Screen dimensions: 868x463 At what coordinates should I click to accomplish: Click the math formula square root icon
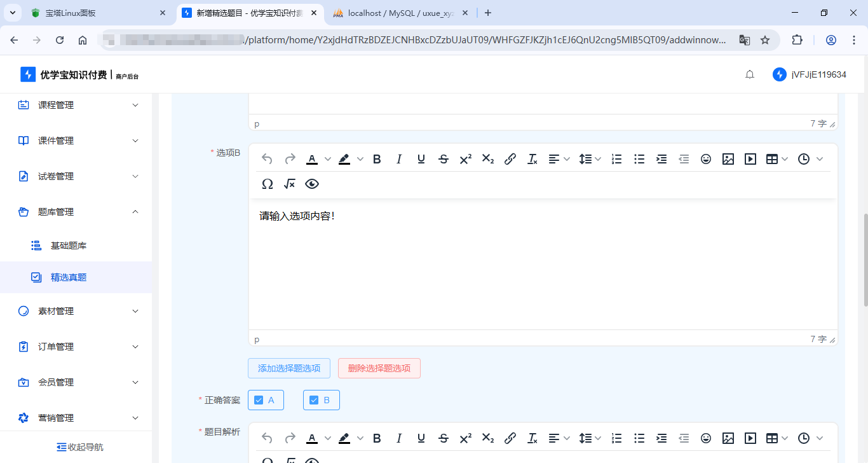click(290, 184)
